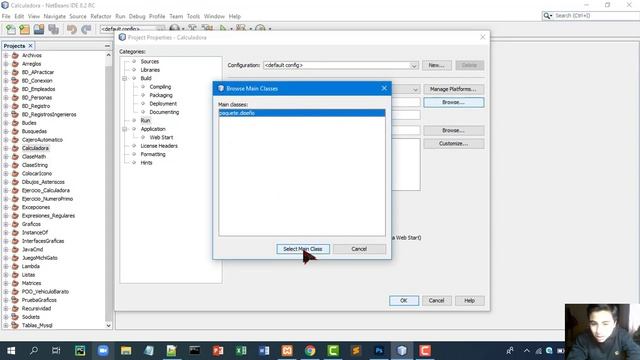Screen dimensions: 640x360
Task: Select the Compiling category
Action: tap(160, 87)
